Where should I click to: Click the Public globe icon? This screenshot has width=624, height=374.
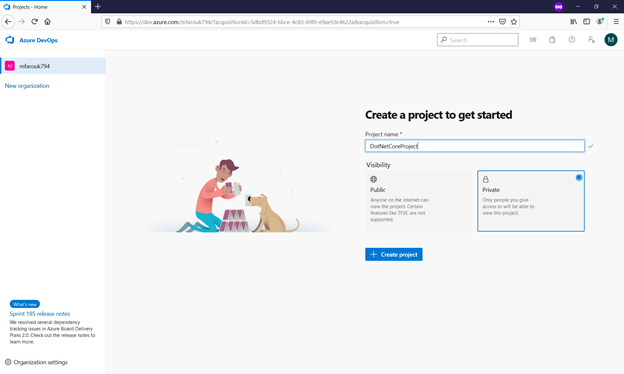pos(373,179)
